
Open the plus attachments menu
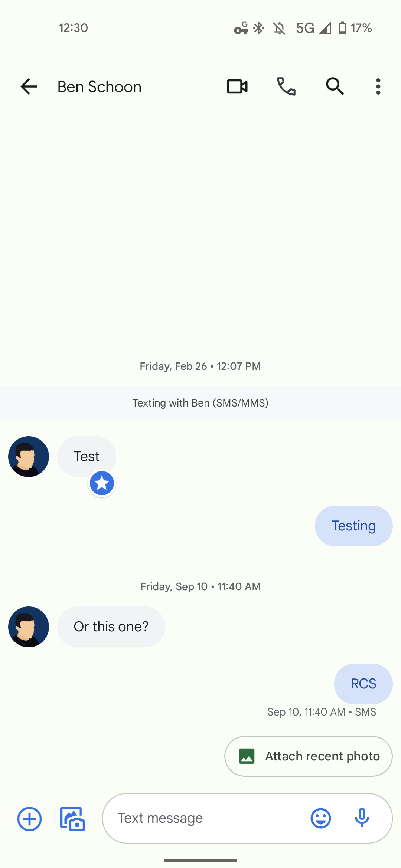tap(29, 819)
